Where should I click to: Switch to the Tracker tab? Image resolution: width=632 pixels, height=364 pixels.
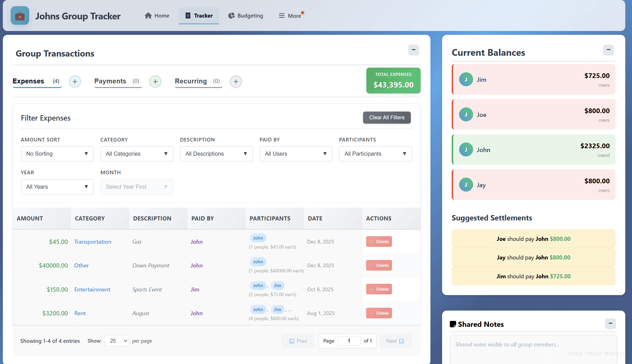(x=198, y=15)
